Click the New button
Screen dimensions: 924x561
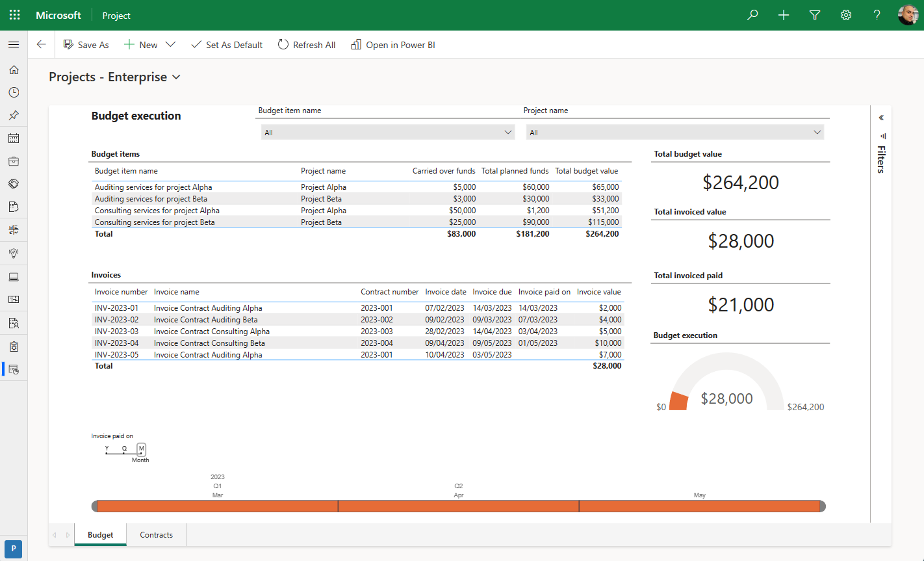[x=140, y=45]
